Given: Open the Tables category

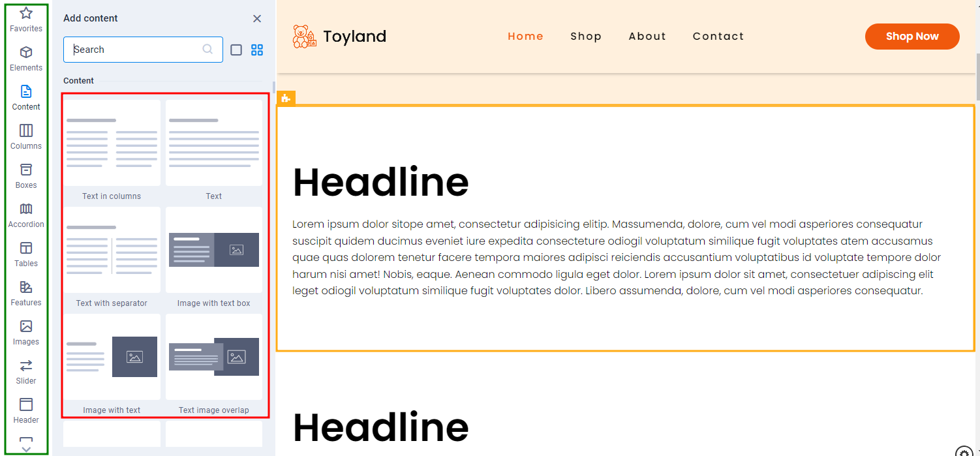Looking at the screenshot, I should pos(26,254).
